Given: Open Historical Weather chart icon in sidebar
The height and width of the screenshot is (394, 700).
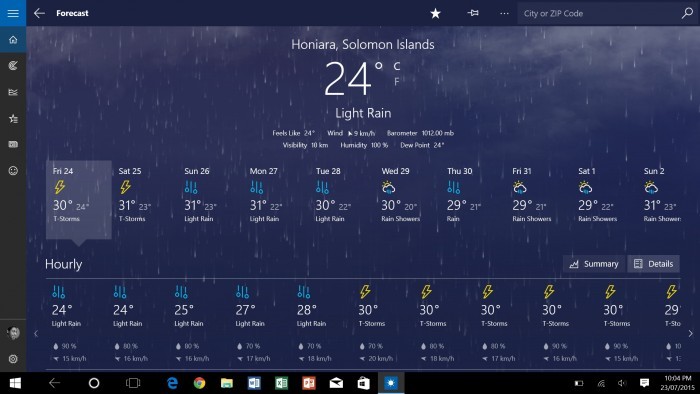Looking at the screenshot, I should 13,92.
